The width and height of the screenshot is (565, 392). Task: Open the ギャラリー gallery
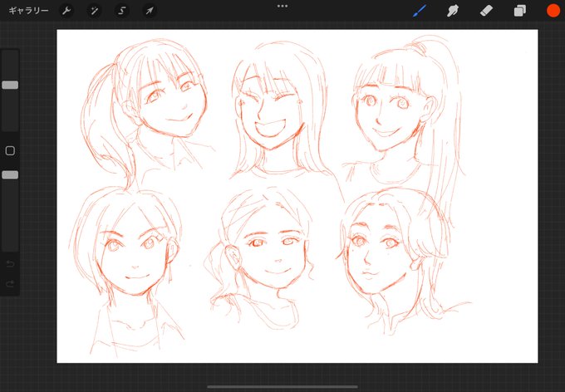(x=28, y=11)
